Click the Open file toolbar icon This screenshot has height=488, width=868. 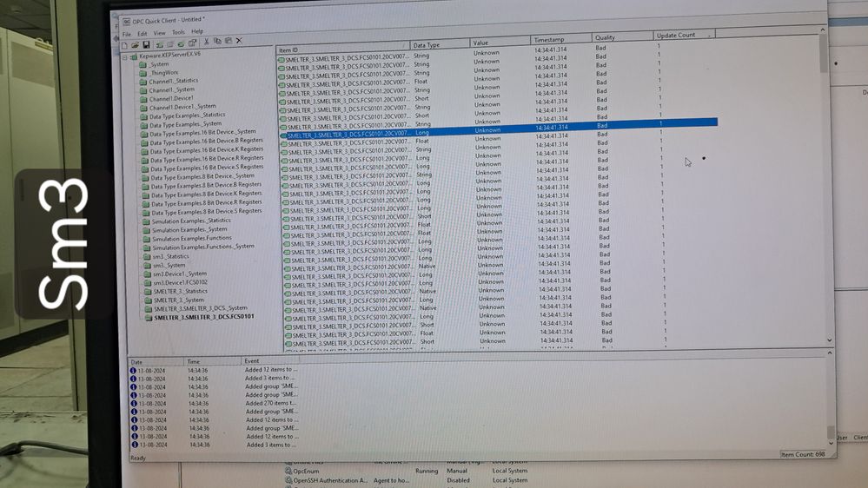click(135, 45)
